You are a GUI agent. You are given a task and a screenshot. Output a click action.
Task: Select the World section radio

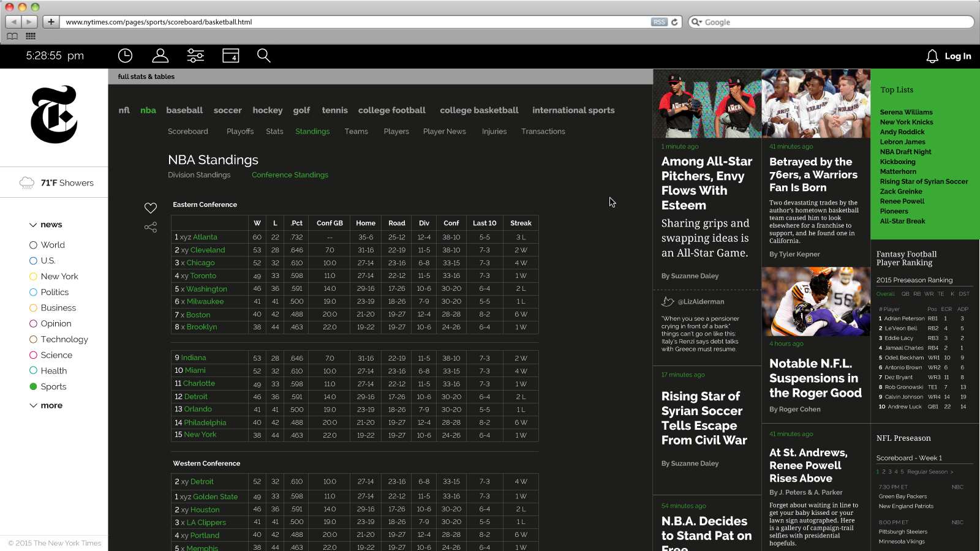33,245
